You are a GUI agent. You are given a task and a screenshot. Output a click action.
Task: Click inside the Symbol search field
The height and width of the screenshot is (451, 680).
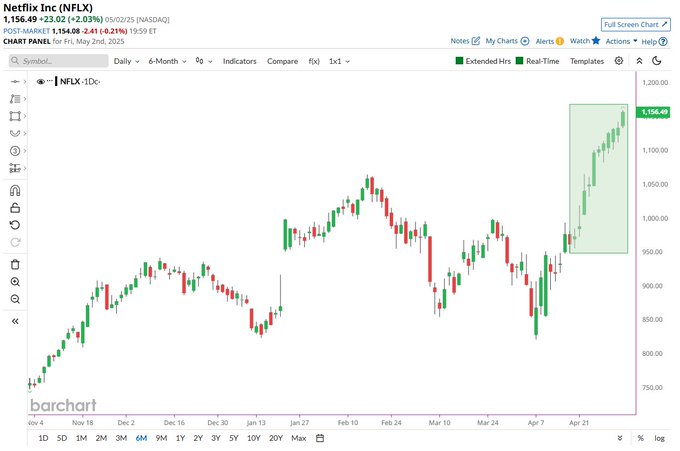coord(59,61)
